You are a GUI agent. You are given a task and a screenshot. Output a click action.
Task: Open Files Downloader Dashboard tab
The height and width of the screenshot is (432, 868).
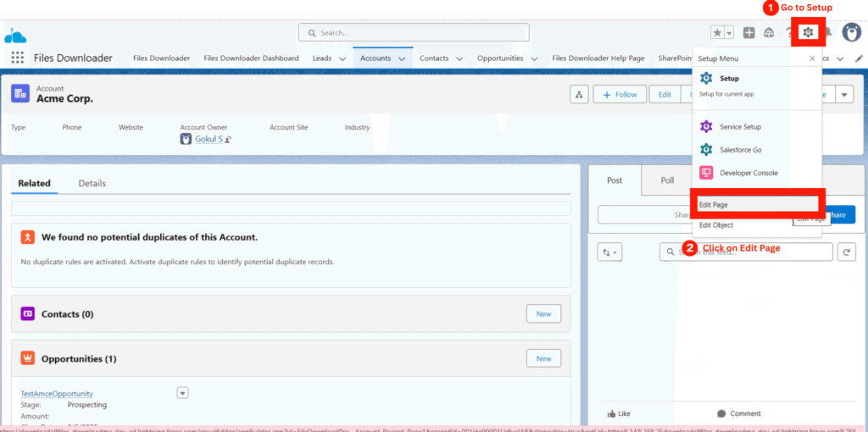coord(251,58)
